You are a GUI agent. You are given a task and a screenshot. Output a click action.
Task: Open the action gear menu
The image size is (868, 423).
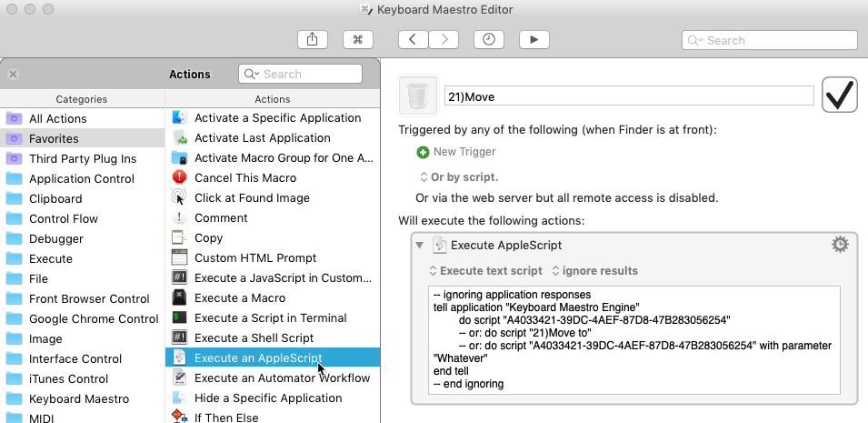[840, 245]
